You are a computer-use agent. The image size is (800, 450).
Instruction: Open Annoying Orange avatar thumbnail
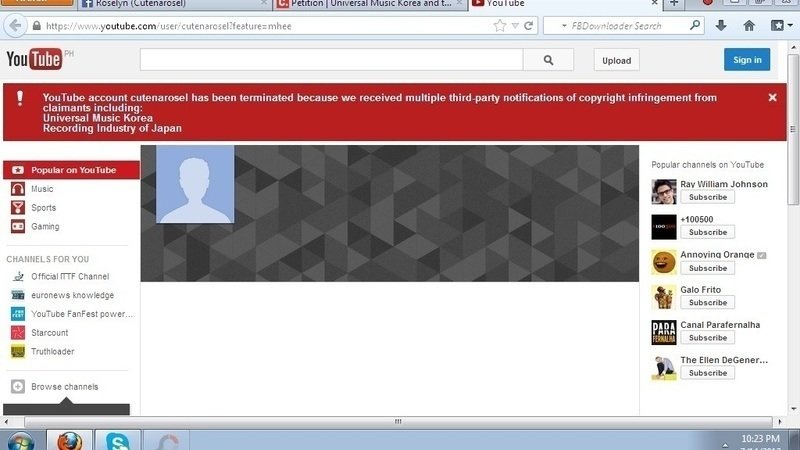coord(664,262)
